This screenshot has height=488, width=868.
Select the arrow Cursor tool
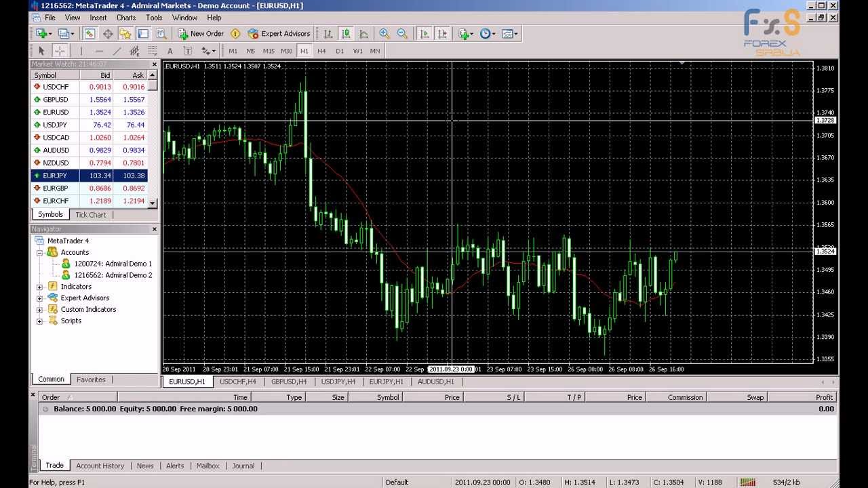tap(41, 51)
